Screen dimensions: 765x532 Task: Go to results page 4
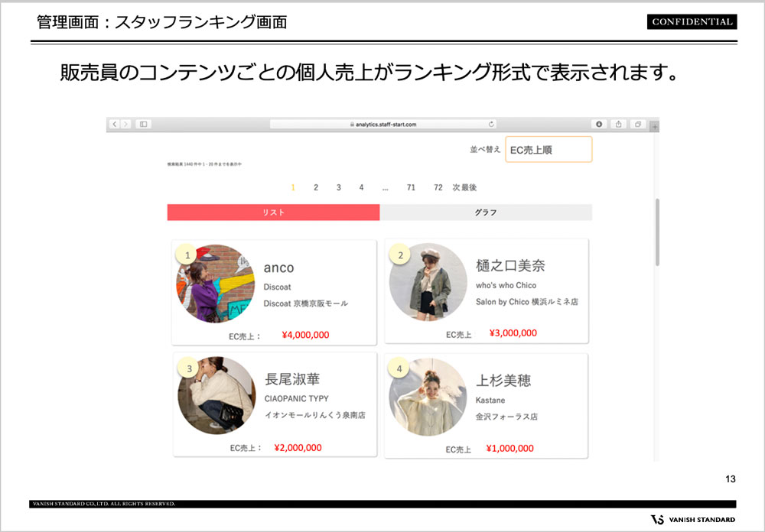click(361, 187)
